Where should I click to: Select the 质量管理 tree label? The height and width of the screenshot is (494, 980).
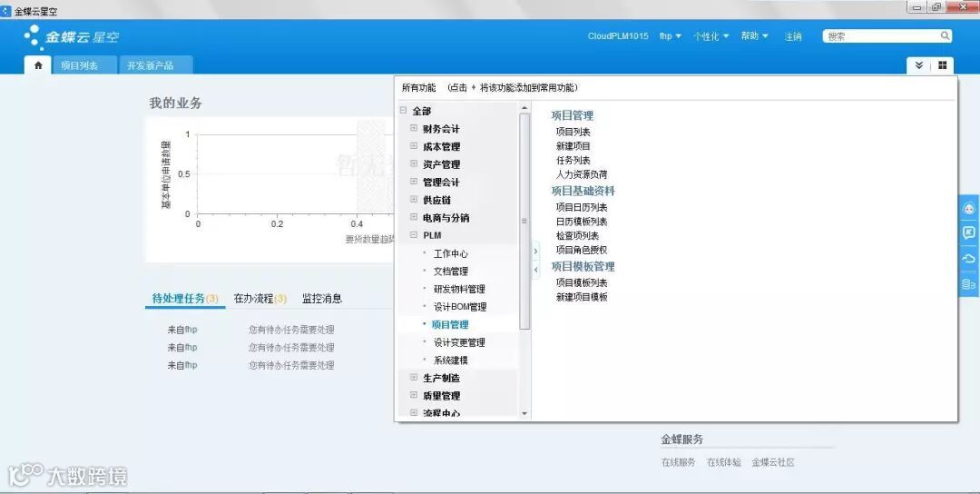pos(441,395)
